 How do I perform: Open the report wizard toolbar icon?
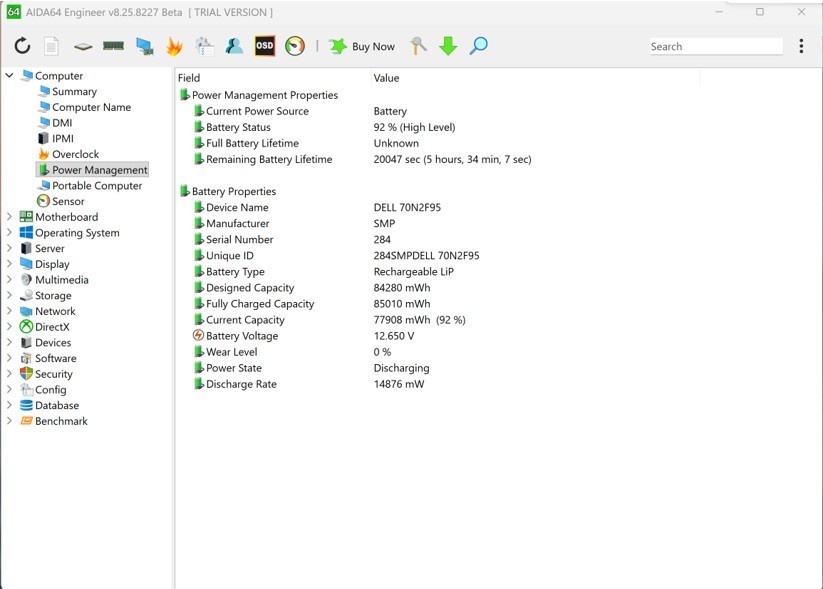[x=204, y=46]
